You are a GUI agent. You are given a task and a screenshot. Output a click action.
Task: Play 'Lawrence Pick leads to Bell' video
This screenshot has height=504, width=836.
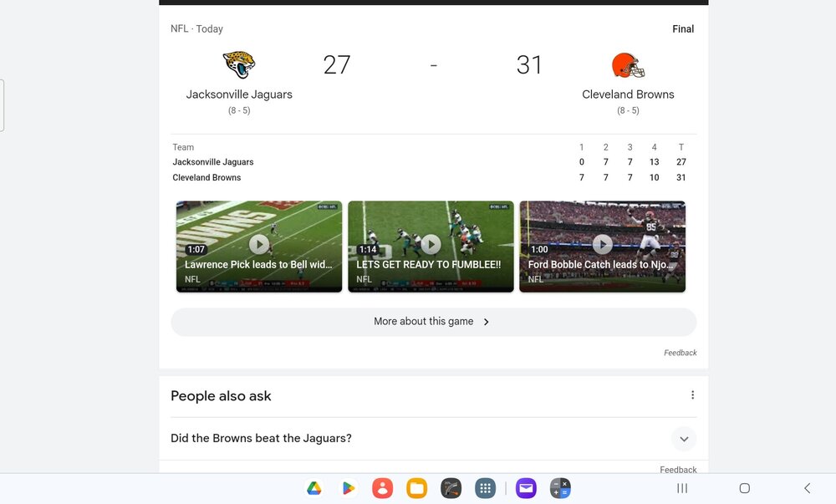click(x=259, y=246)
